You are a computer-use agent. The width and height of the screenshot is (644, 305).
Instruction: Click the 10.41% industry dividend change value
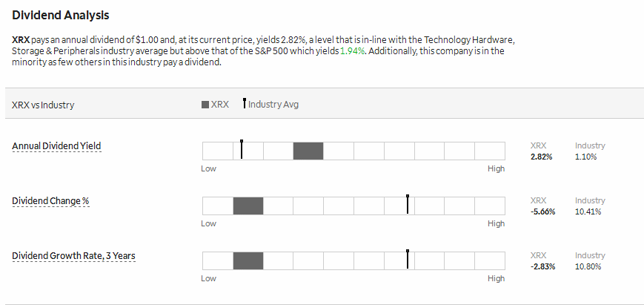(588, 211)
